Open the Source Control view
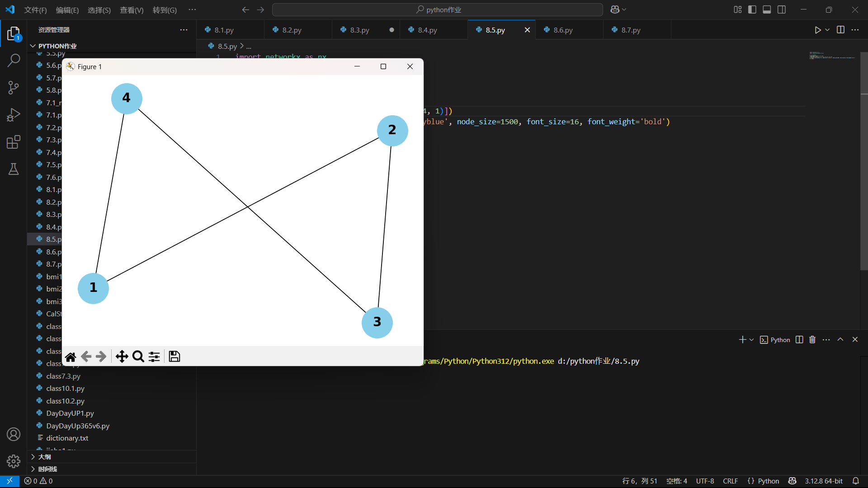868x488 pixels. (x=14, y=88)
